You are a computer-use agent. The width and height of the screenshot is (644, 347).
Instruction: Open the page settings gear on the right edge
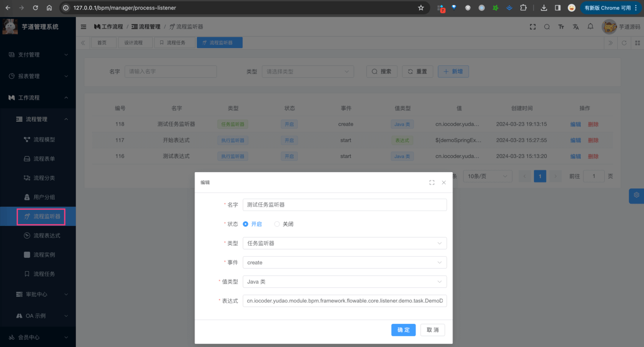click(636, 196)
